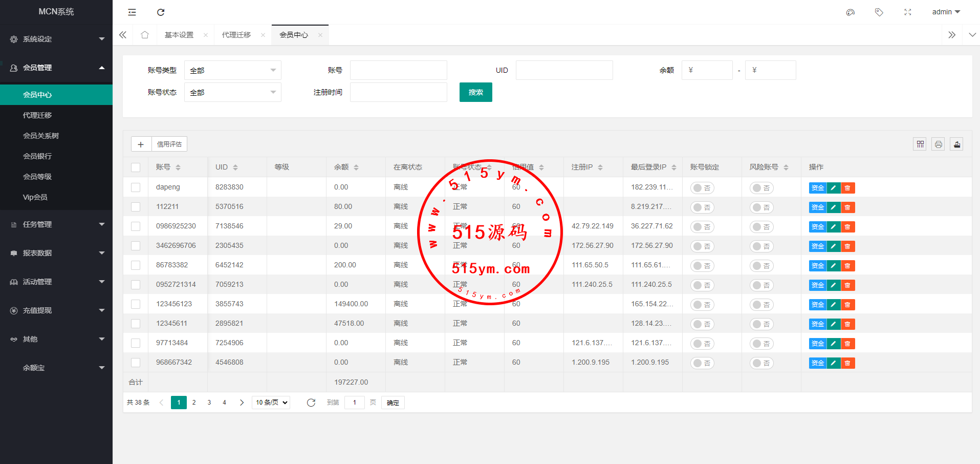980x464 pixels.
Task: Click the print icon above table
Action: point(938,144)
